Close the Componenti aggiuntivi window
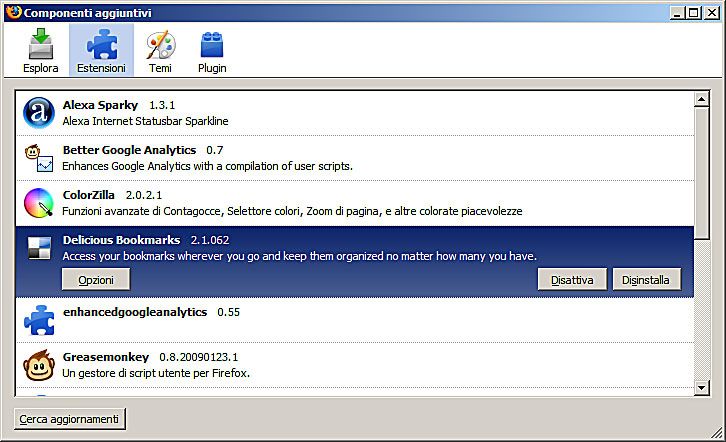 (712, 12)
